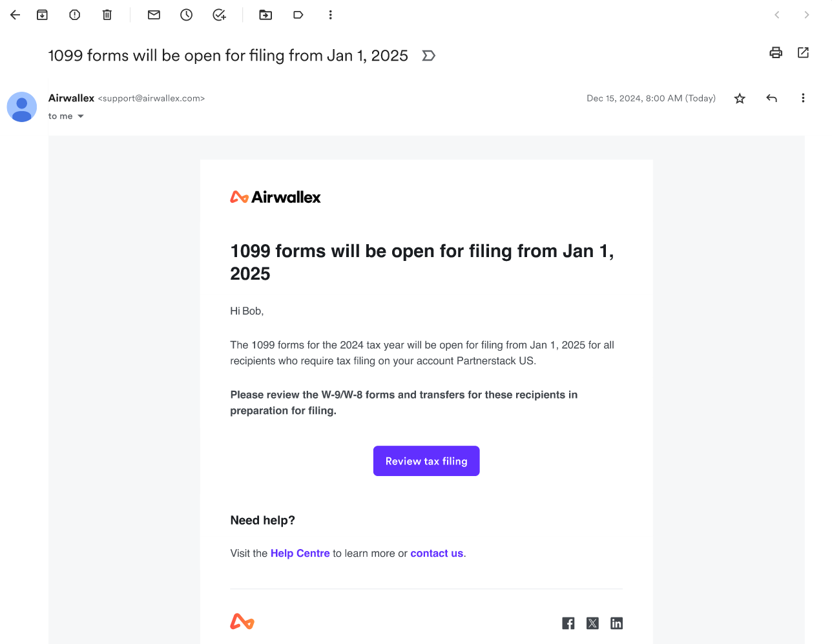Screen dimensions: 832x644
Task: Snooze this email
Action: (x=186, y=14)
